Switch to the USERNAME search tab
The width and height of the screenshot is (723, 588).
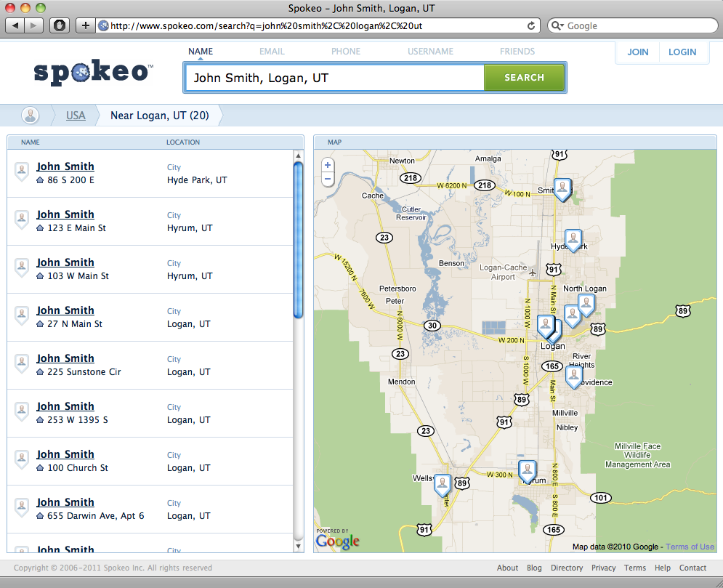tap(430, 51)
